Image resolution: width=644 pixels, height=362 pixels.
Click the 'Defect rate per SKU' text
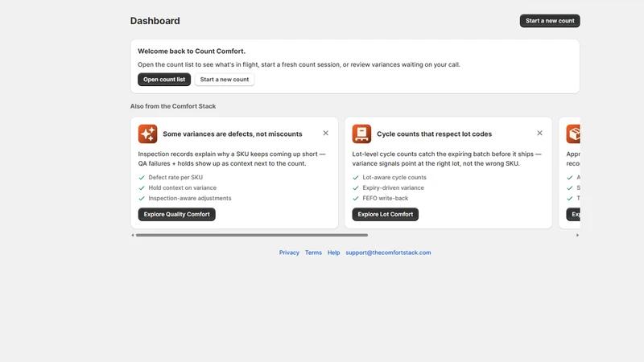pyautogui.click(x=175, y=177)
